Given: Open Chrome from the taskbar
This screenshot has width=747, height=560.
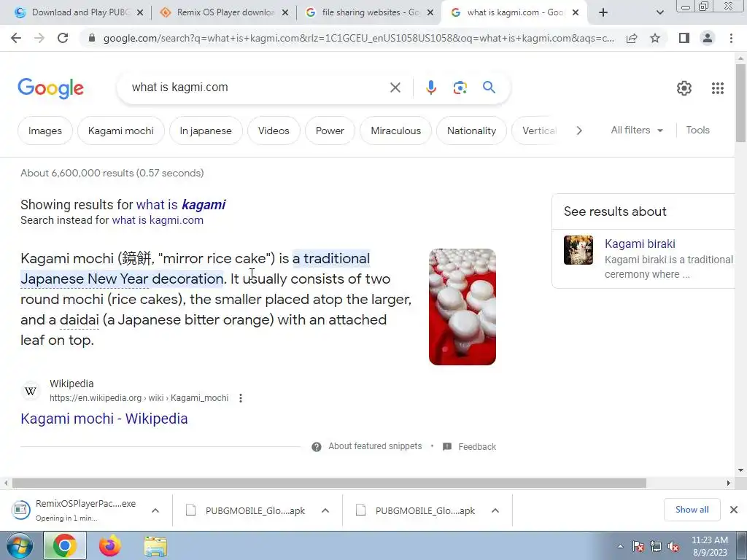Looking at the screenshot, I should (x=65, y=545).
